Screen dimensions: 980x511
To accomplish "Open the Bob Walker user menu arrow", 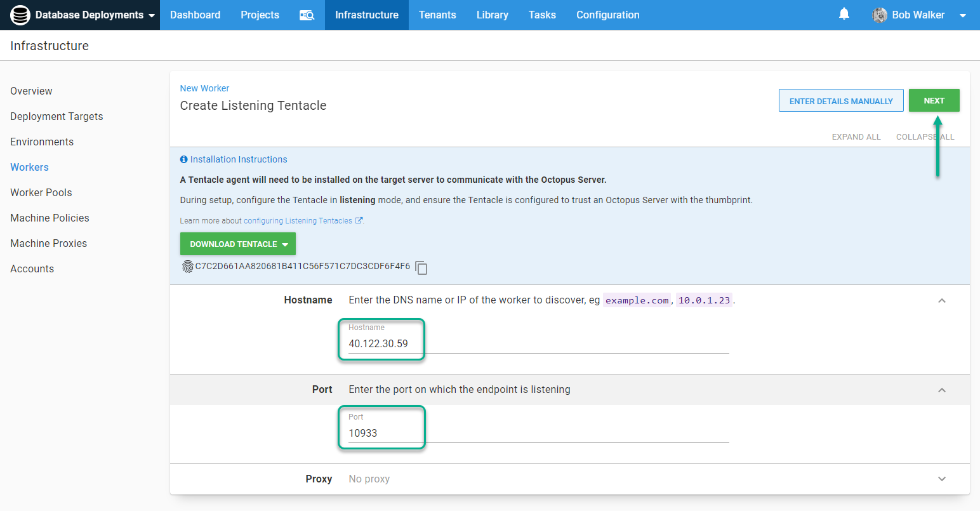I will [x=962, y=15].
